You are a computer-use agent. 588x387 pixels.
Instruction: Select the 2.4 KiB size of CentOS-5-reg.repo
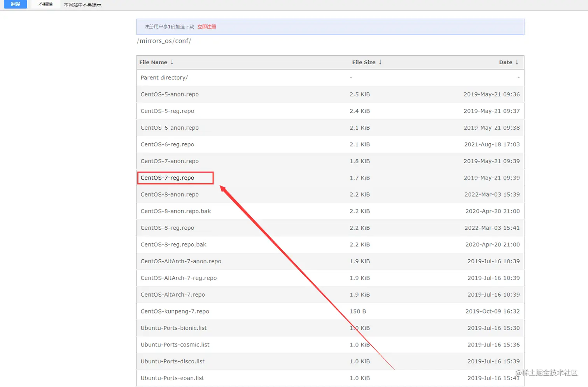tap(360, 111)
